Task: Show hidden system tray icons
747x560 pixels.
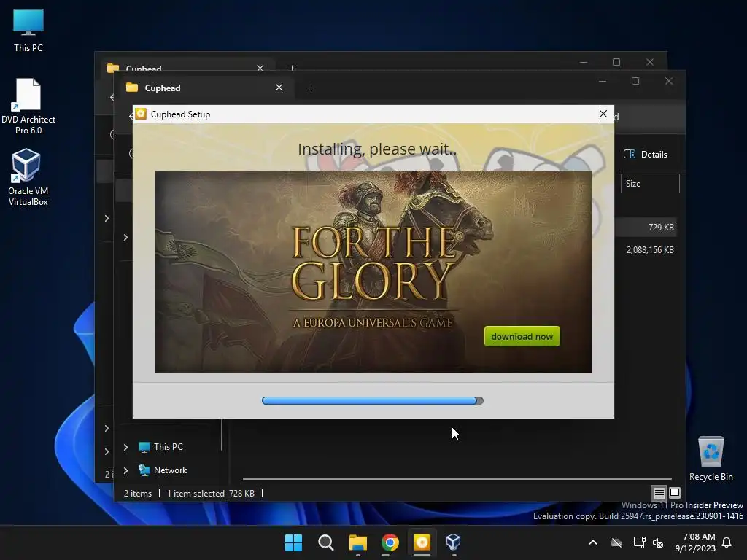Action: [593, 542]
